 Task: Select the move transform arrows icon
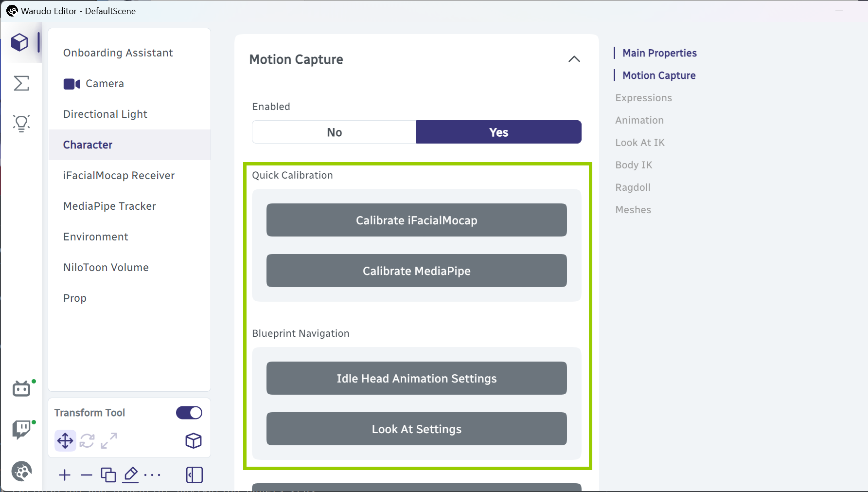(65, 441)
